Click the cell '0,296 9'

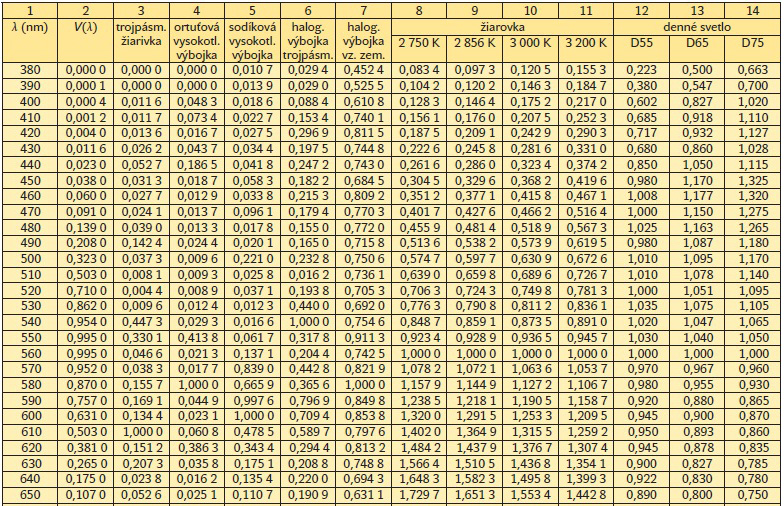308,133
